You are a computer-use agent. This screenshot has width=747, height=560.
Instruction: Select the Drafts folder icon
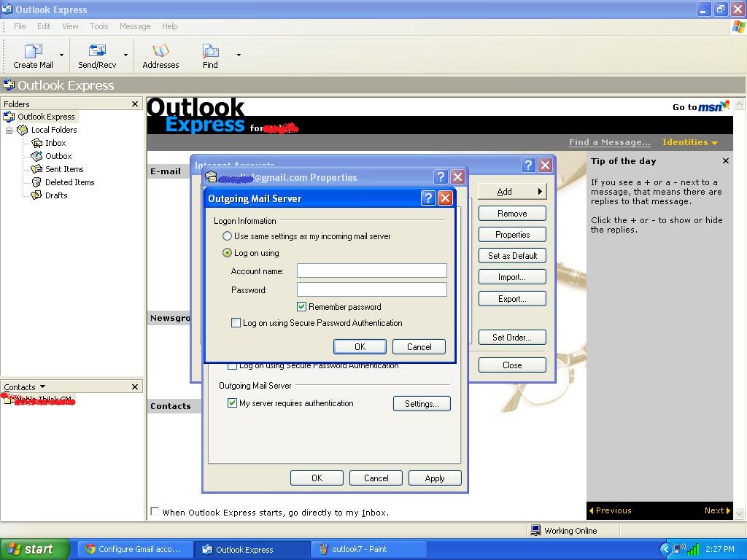pos(36,195)
